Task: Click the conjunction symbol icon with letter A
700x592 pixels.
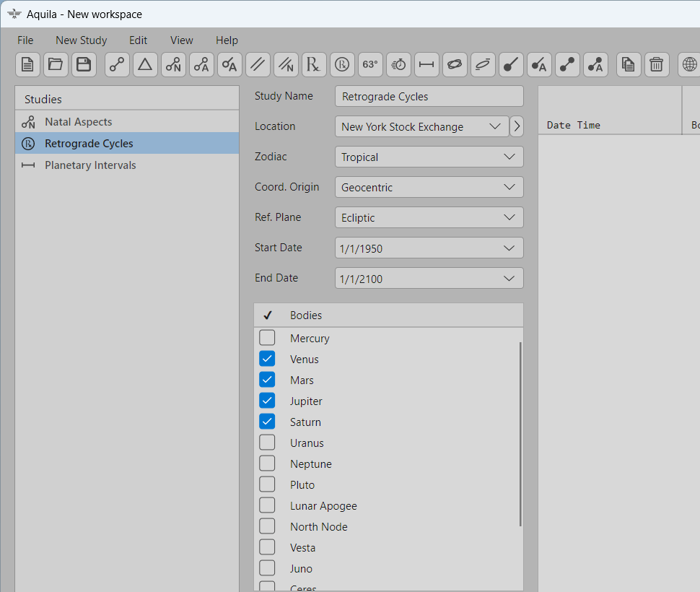Action: [x=229, y=65]
